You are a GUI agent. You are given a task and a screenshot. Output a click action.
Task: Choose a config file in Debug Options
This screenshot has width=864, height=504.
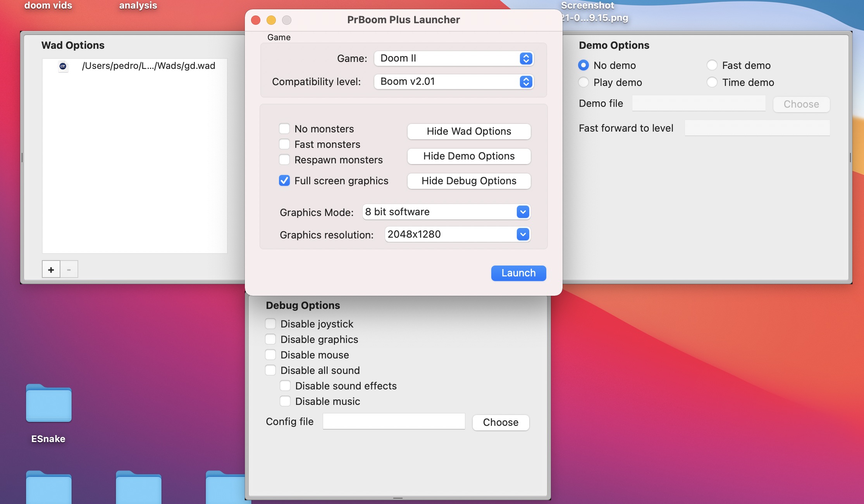(x=501, y=422)
